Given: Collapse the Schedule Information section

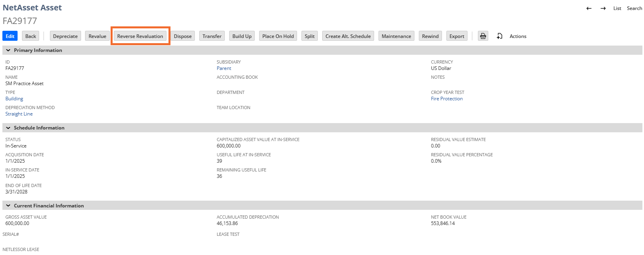Looking at the screenshot, I should (x=8, y=128).
